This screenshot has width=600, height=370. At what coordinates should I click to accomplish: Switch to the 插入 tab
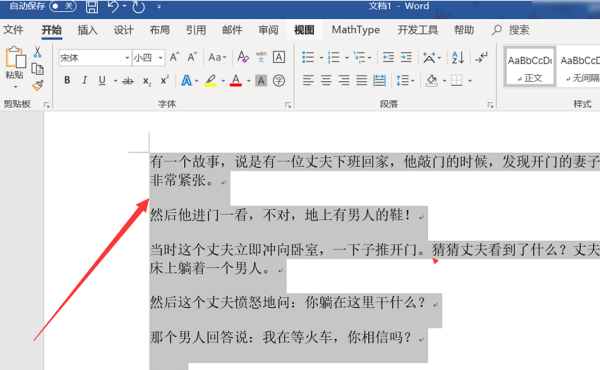pos(87,30)
